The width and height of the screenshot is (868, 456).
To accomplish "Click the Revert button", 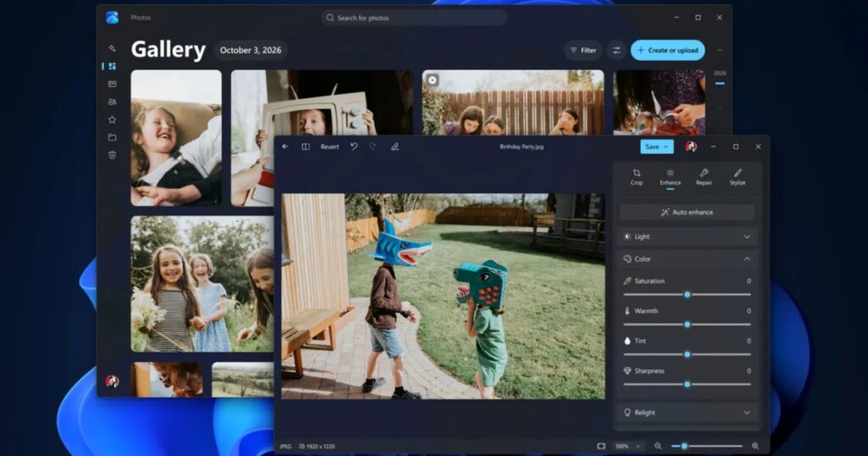I will [x=330, y=147].
